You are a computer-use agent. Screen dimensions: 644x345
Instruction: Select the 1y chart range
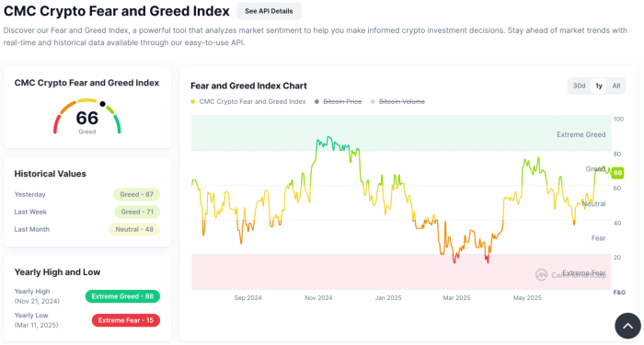[599, 86]
